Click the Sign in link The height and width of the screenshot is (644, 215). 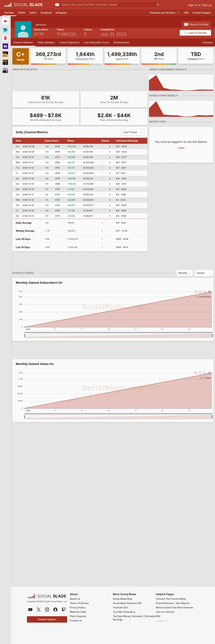pos(192,5)
